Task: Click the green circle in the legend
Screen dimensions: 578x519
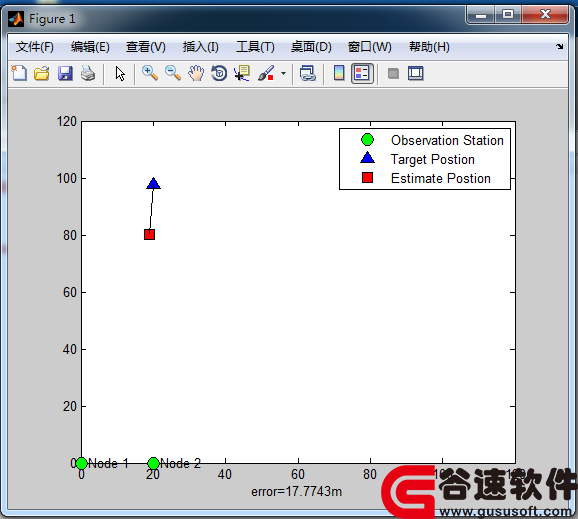Action: 367,140
